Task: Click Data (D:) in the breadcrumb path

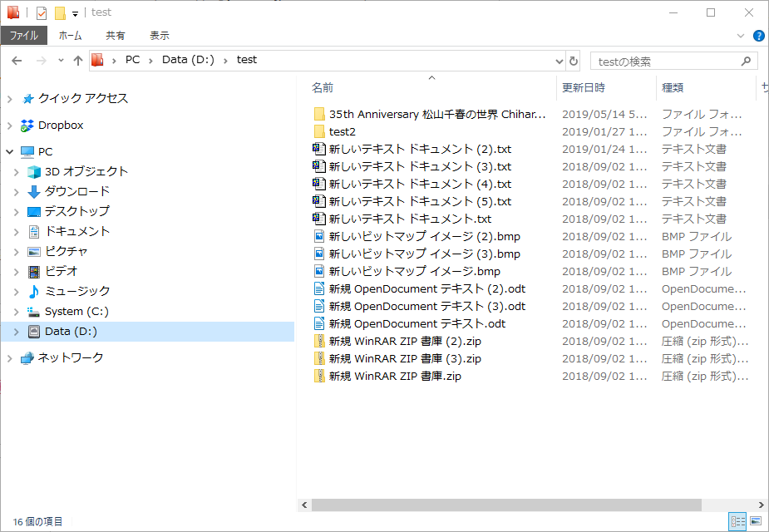Action: 187,60
